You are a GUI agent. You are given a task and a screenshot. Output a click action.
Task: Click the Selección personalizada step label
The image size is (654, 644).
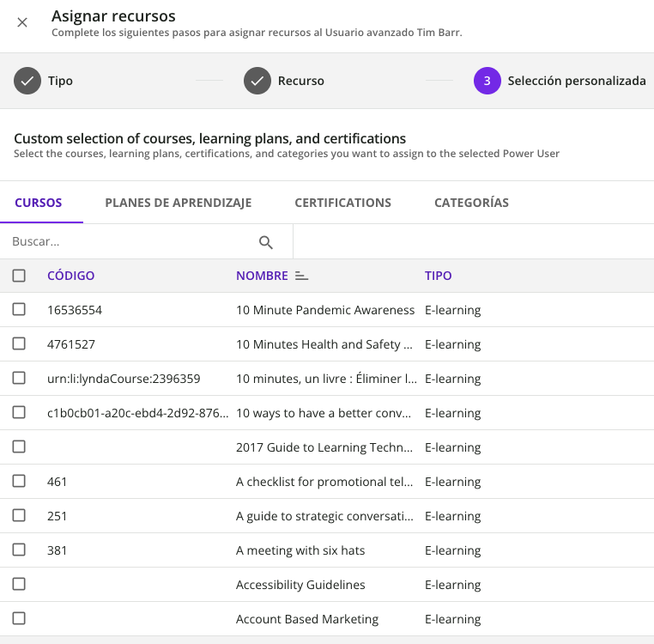click(577, 81)
